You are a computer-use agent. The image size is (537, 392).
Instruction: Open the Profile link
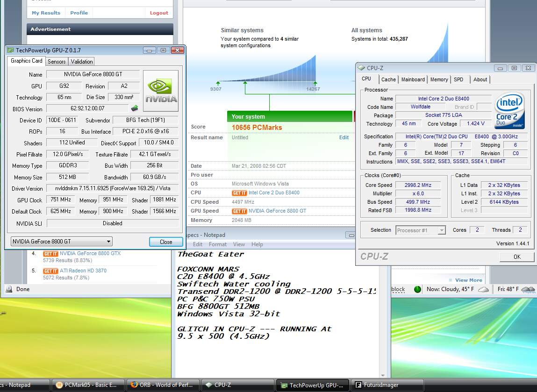tap(79, 13)
